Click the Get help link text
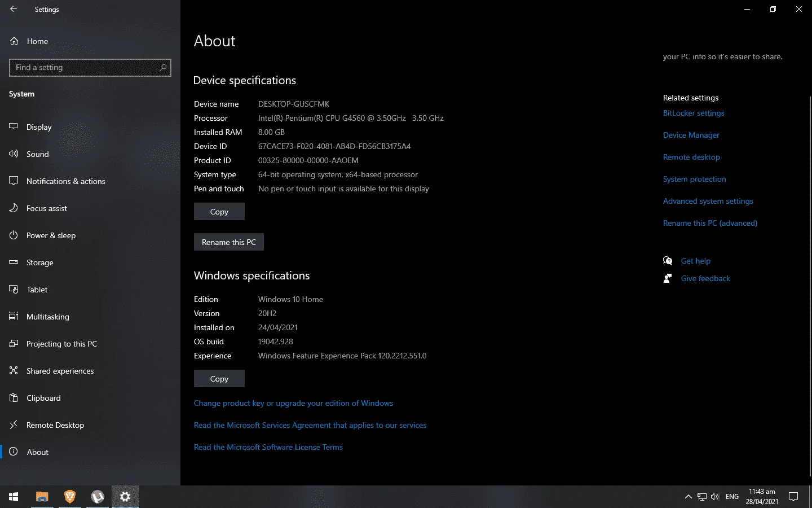 tap(696, 261)
